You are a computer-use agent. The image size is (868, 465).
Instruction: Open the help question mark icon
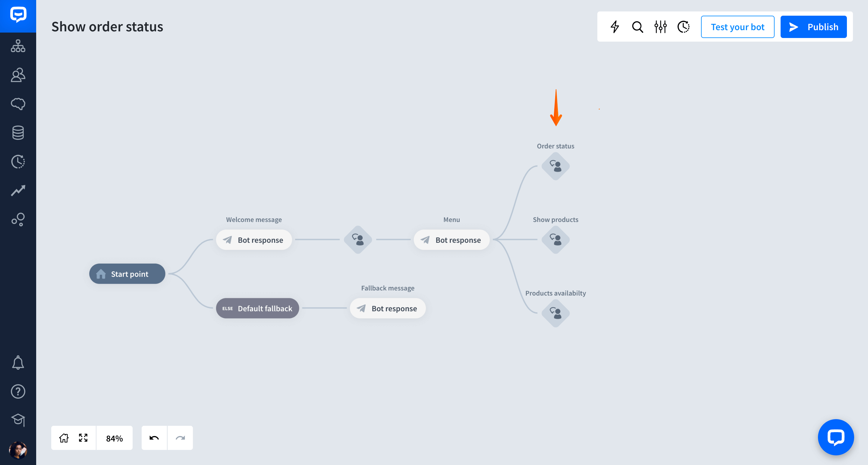click(x=18, y=391)
